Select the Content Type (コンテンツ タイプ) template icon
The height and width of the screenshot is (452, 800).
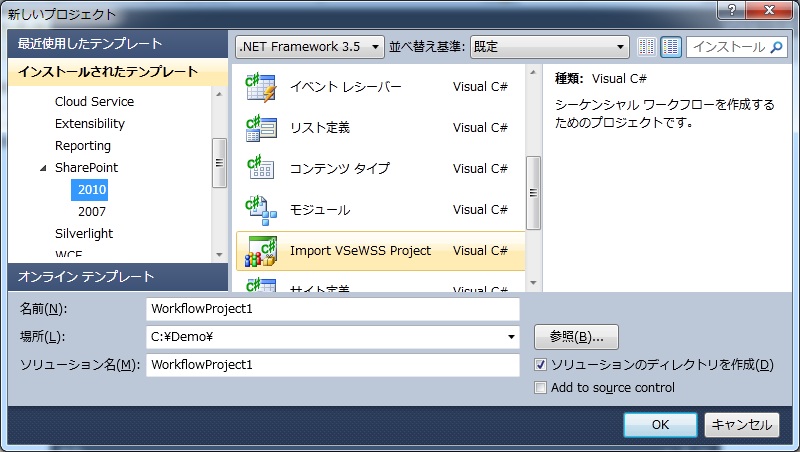tap(261, 168)
